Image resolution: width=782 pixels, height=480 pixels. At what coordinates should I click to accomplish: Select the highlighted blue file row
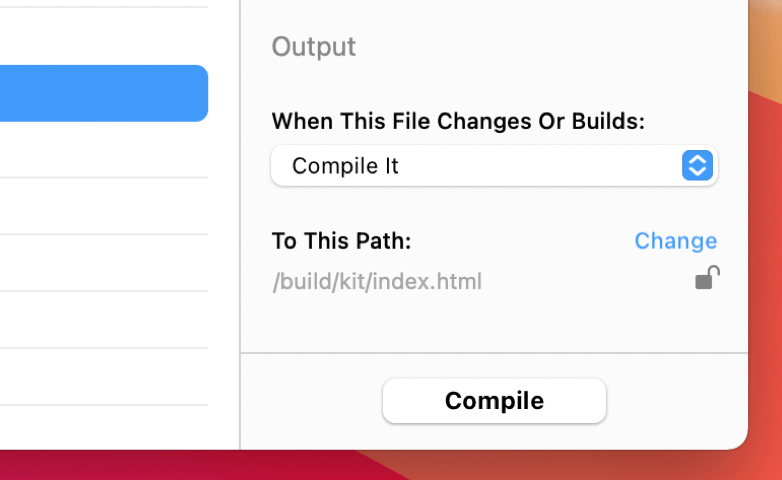104,93
